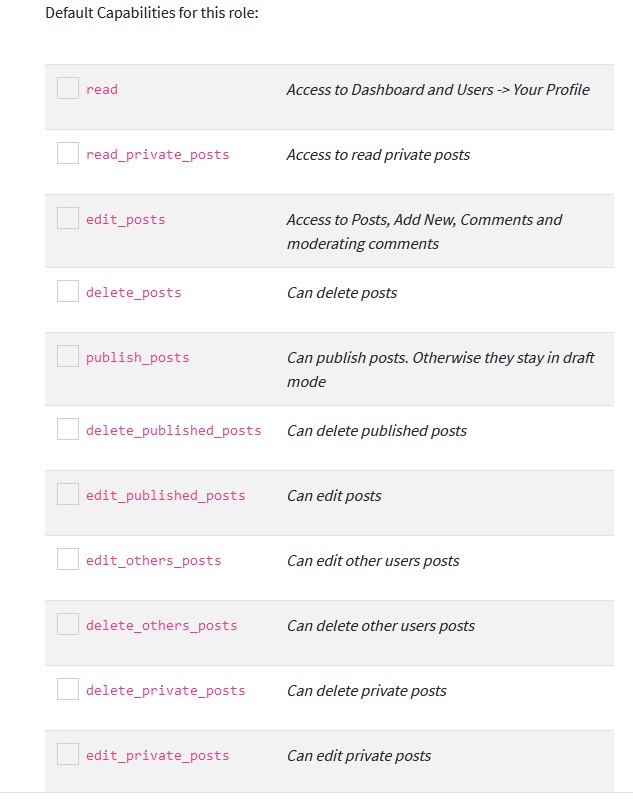Toggle the delete_posts checkbox
633x801 pixels.
point(68,291)
